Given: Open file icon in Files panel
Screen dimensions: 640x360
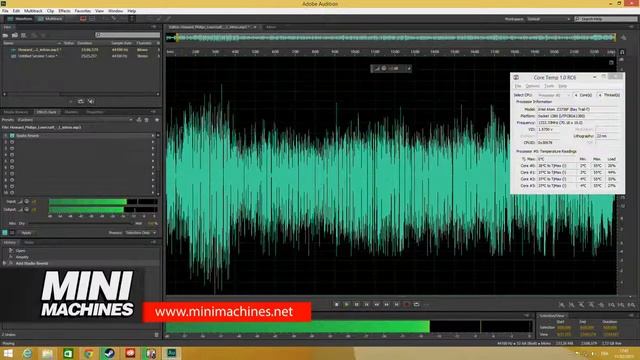Looking at the screenshot, I should [6, 36].
